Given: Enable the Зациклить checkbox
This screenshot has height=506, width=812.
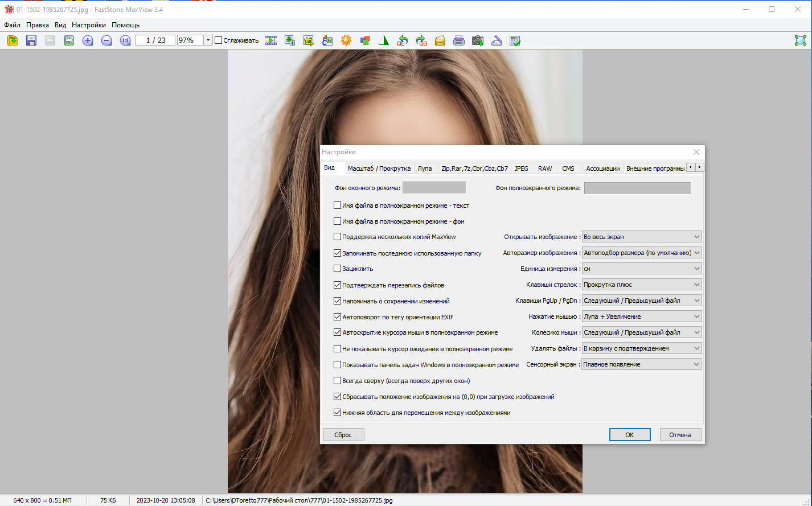Looking at the screenshot, I should [x=338, y=269].
